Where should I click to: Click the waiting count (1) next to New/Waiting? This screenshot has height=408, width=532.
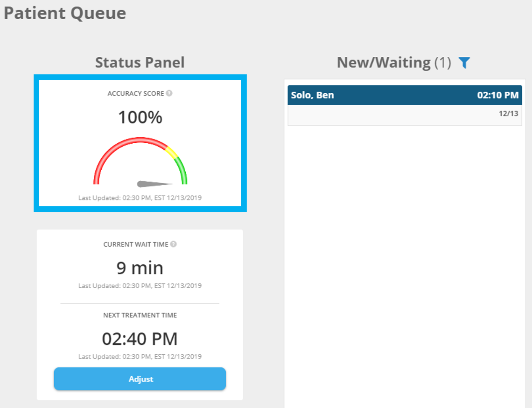[x=442, y=63]
